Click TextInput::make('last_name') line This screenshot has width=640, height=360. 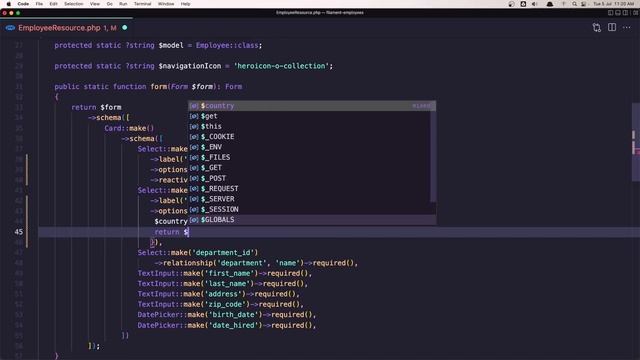click(222, 284)
